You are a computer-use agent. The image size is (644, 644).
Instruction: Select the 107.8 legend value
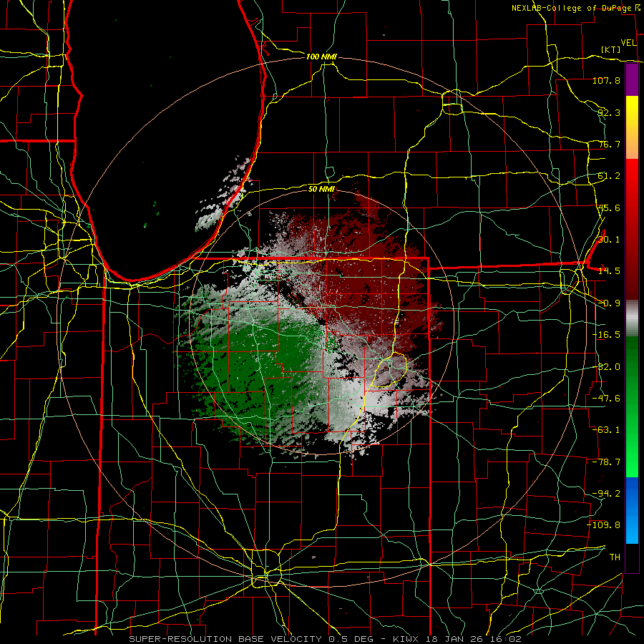click(606, 80)
